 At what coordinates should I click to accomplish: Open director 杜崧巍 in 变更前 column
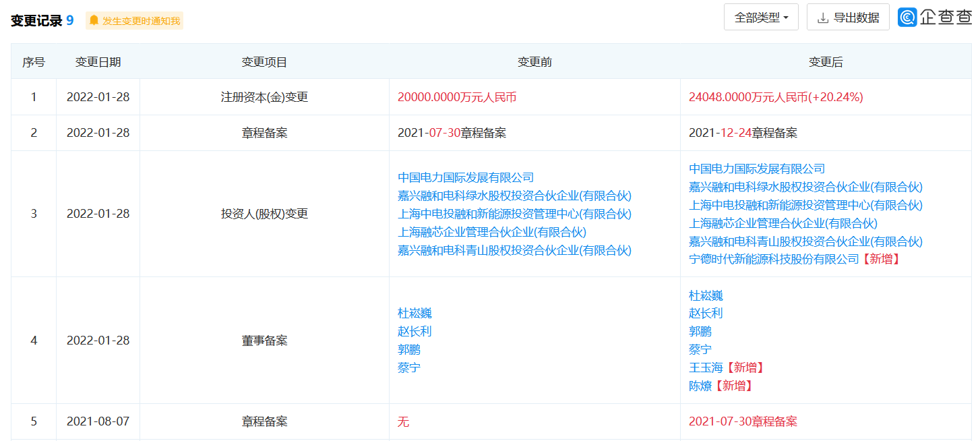pos(415,313)
